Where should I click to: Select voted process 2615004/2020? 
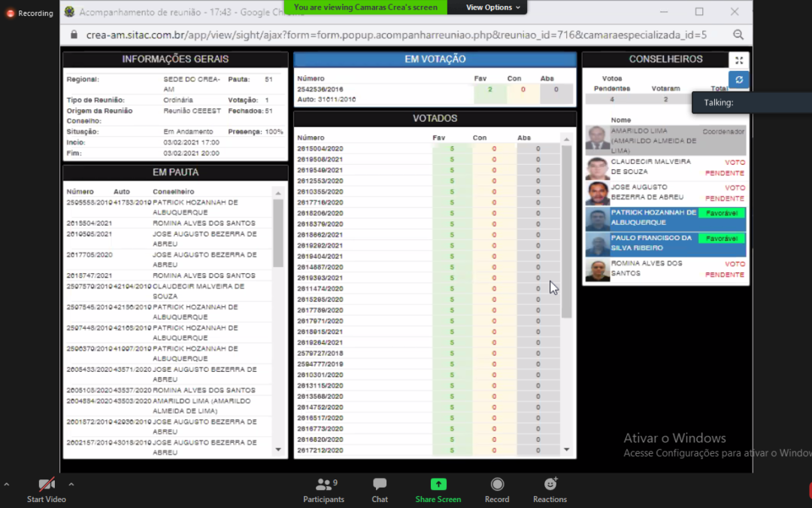point(320,148)
